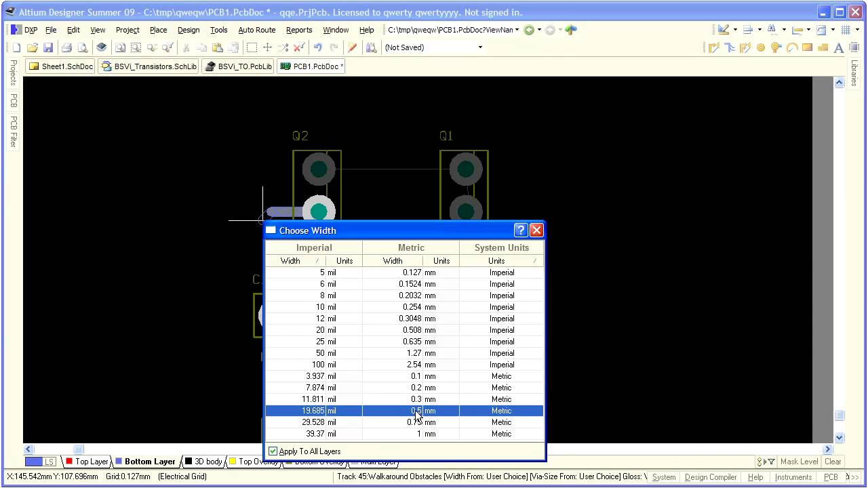The image size is (868, 488).
Task: Click the Clear button in status area
Action: tap(833, 462)
